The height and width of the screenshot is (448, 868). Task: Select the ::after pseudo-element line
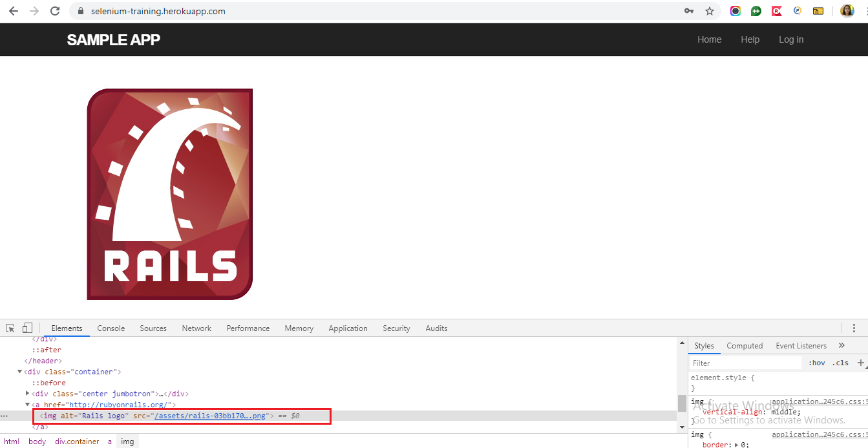(47, 350)
